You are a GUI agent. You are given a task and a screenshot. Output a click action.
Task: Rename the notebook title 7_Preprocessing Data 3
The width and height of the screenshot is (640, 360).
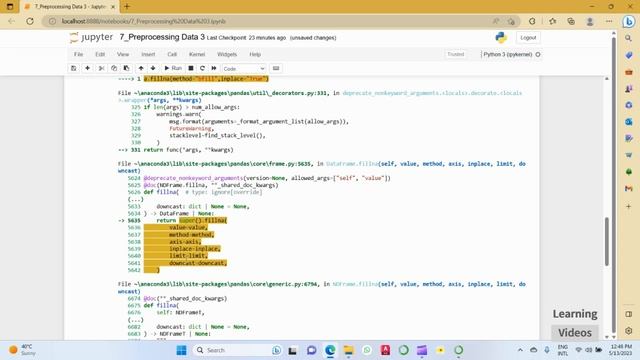point(162,37)
